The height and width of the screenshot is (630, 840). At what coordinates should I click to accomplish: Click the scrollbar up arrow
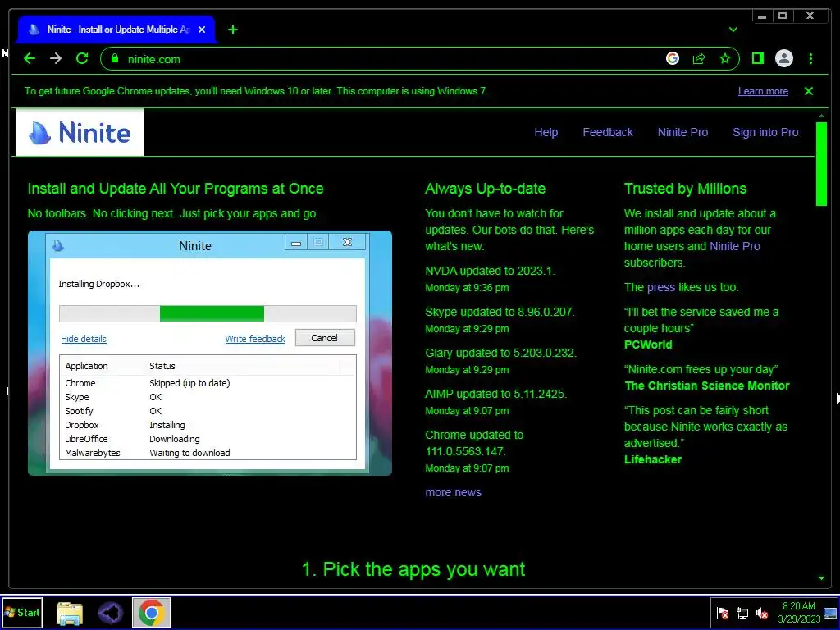click(821, 116)
